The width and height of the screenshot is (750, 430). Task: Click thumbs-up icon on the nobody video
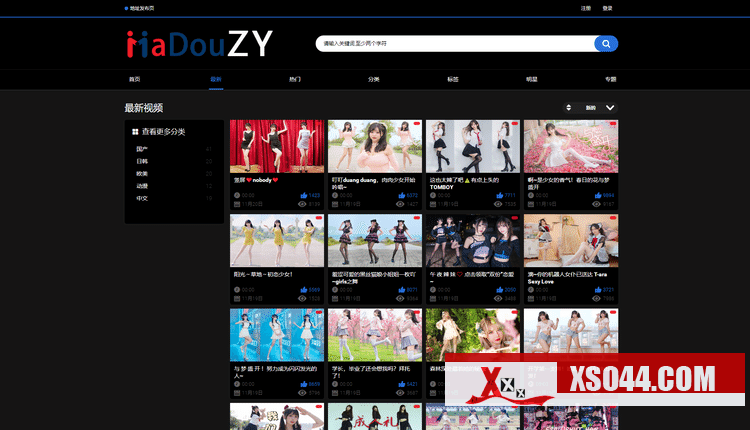[302, 195]
